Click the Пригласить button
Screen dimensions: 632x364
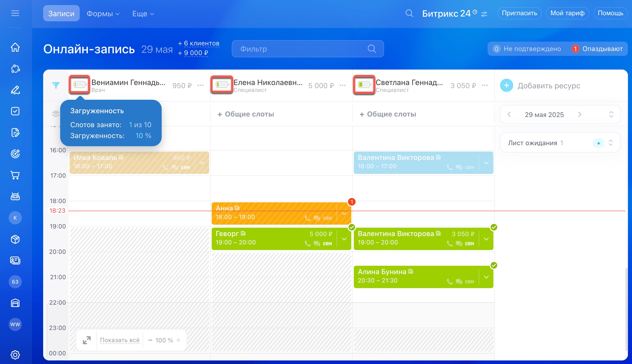(519, 13)
